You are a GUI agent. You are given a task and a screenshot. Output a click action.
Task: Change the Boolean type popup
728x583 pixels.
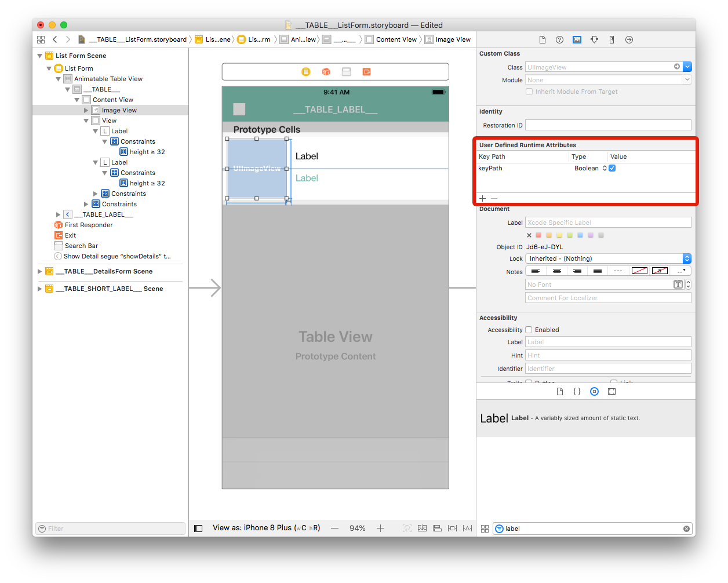[x=591, y=168]
